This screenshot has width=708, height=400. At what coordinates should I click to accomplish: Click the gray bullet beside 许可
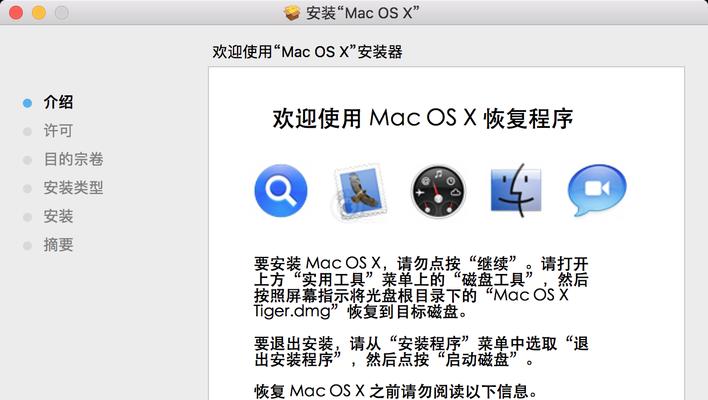coord(28,131)
